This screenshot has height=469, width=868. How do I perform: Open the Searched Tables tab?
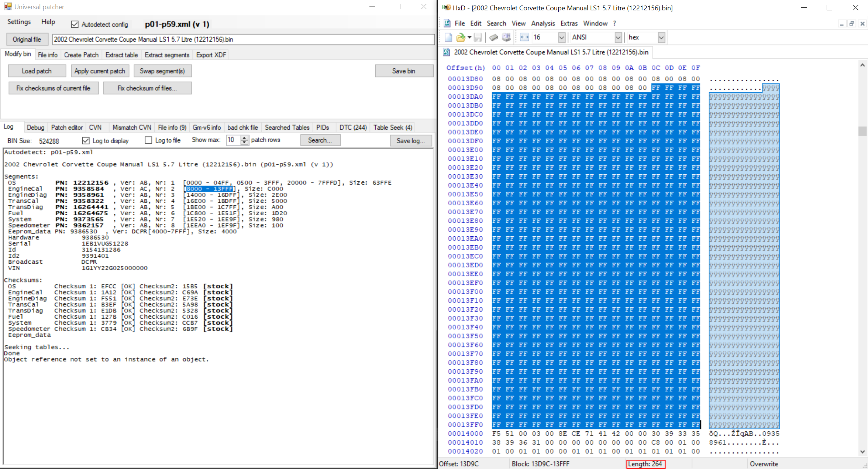tap(287, 127)
